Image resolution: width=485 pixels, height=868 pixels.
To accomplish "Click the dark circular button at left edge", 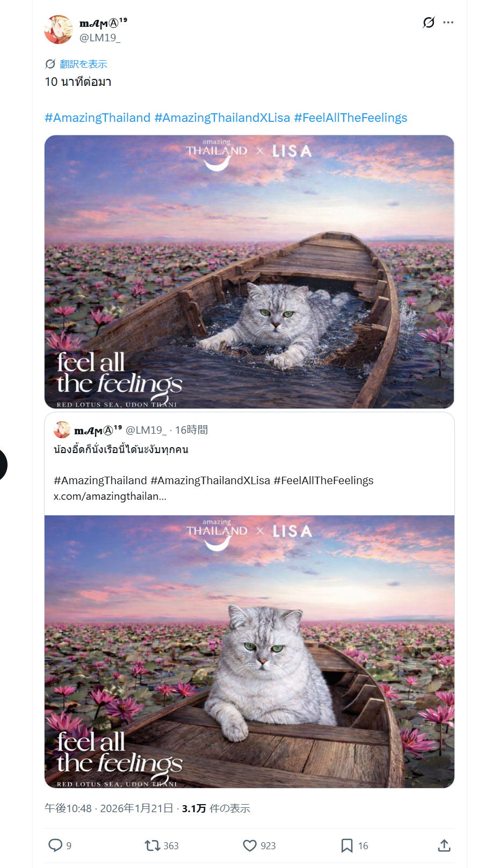I will pyautogui.click(x=3, y=464).
